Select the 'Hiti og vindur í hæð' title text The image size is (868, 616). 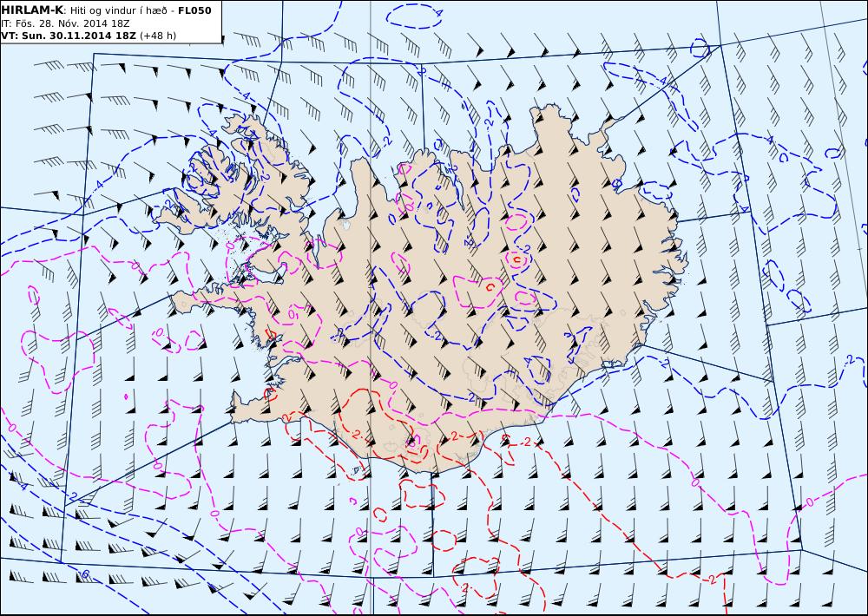pyautogui.click(x=118, y=10)
